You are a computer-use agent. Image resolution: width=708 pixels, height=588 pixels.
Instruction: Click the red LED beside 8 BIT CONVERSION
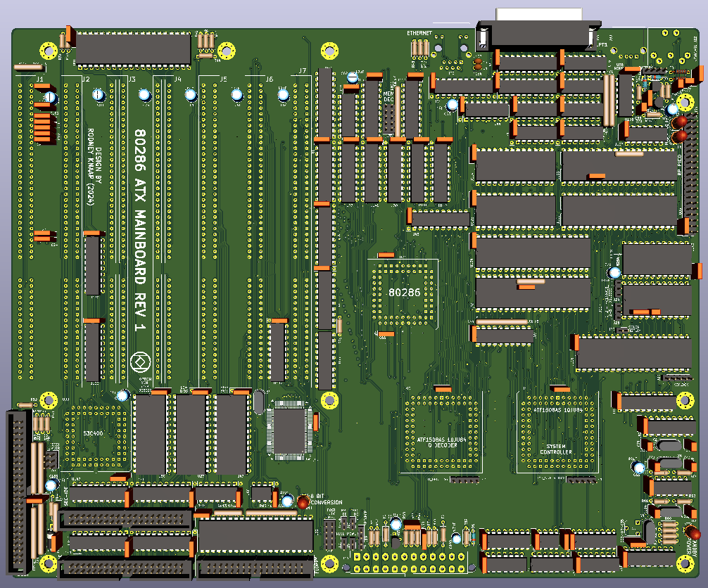tap(303, 502)
